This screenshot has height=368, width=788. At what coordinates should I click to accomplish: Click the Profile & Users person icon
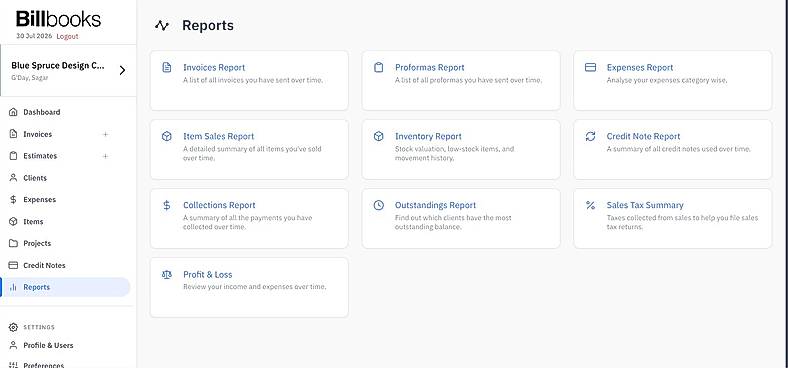[x=13, y=345]
